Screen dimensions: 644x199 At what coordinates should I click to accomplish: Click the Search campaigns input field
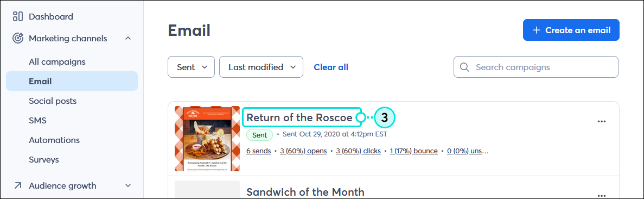click(x=535, y=67)
